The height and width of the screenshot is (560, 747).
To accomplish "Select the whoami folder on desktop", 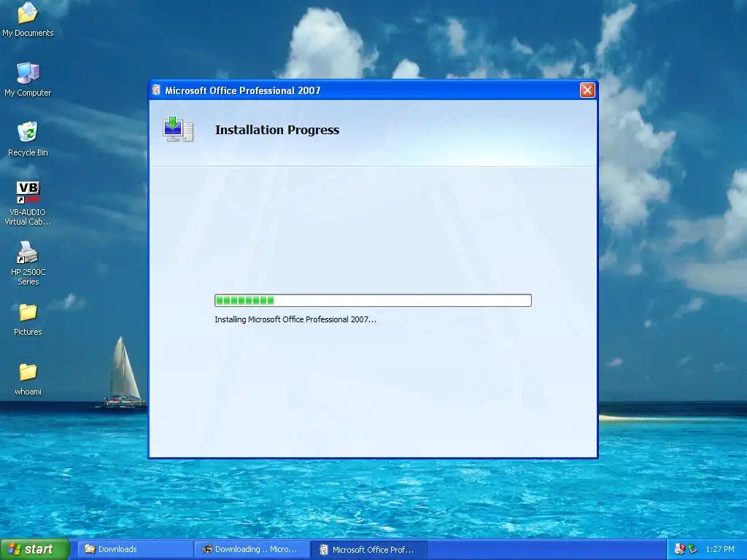I will 28,379.
